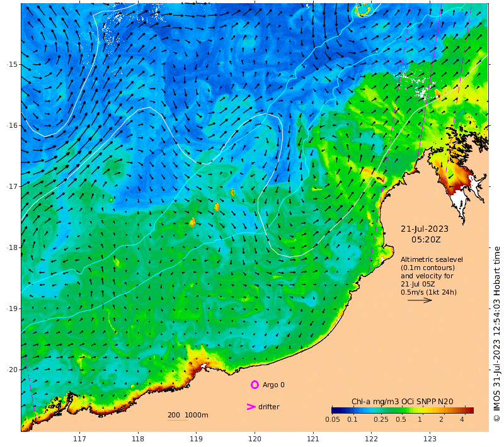Click the 'Argo 0' legend label

273,385
